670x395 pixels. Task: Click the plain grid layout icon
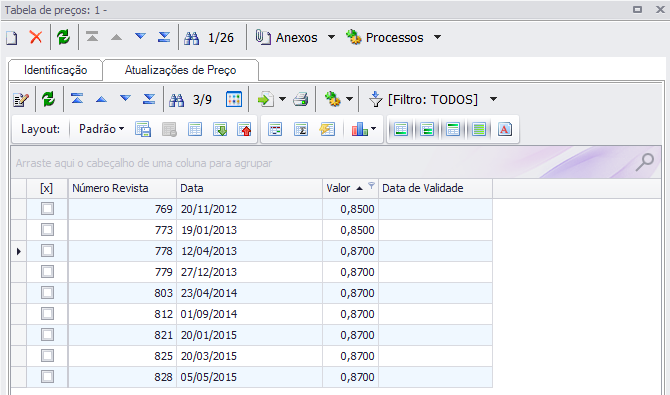click(195, 129)
